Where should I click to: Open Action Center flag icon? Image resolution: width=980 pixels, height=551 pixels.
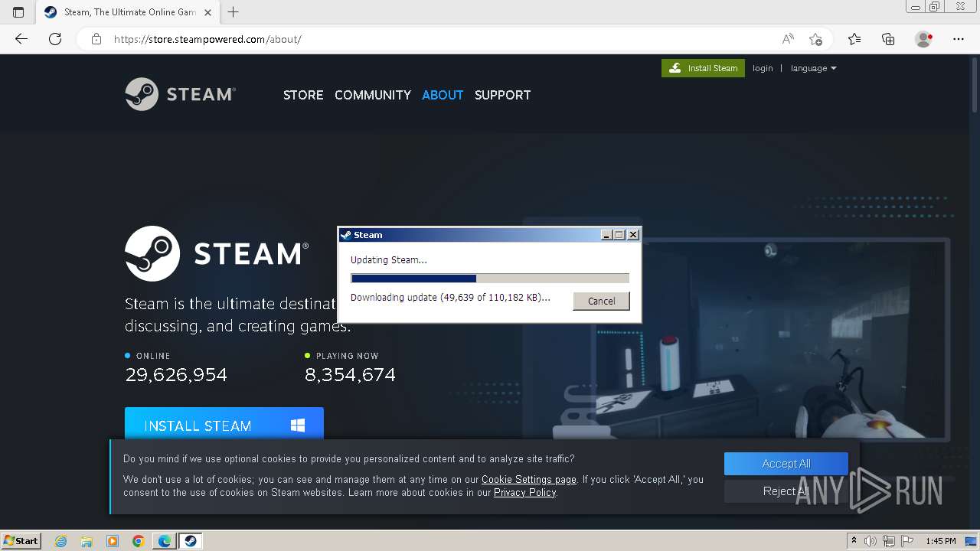906,541
